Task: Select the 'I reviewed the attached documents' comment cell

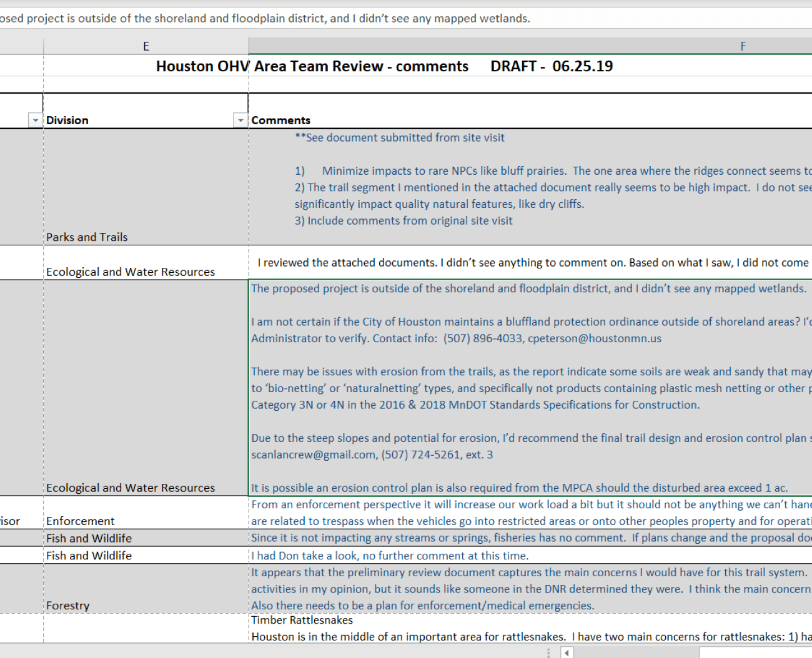Action: pyautogui.click(x=530, y=262)
